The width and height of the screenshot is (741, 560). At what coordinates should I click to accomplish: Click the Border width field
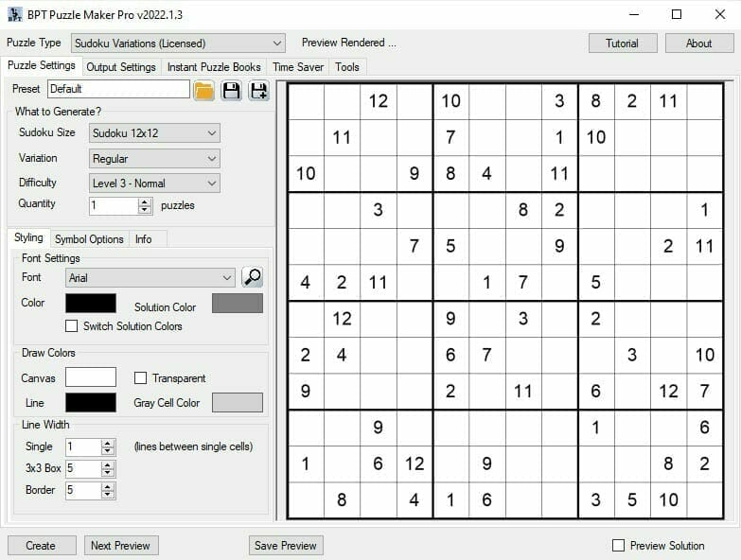(x=83, y=491)
